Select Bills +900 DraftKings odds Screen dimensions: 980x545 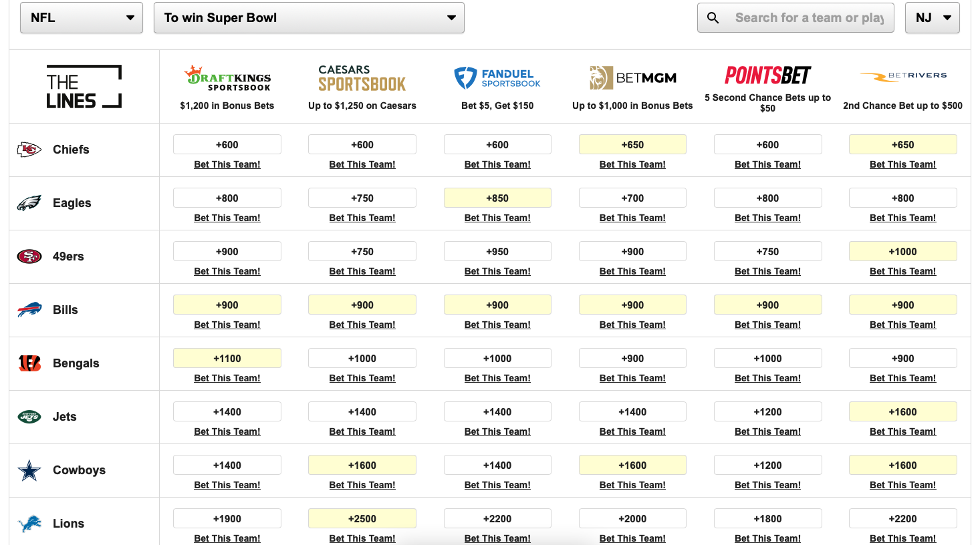click(227, 305)
